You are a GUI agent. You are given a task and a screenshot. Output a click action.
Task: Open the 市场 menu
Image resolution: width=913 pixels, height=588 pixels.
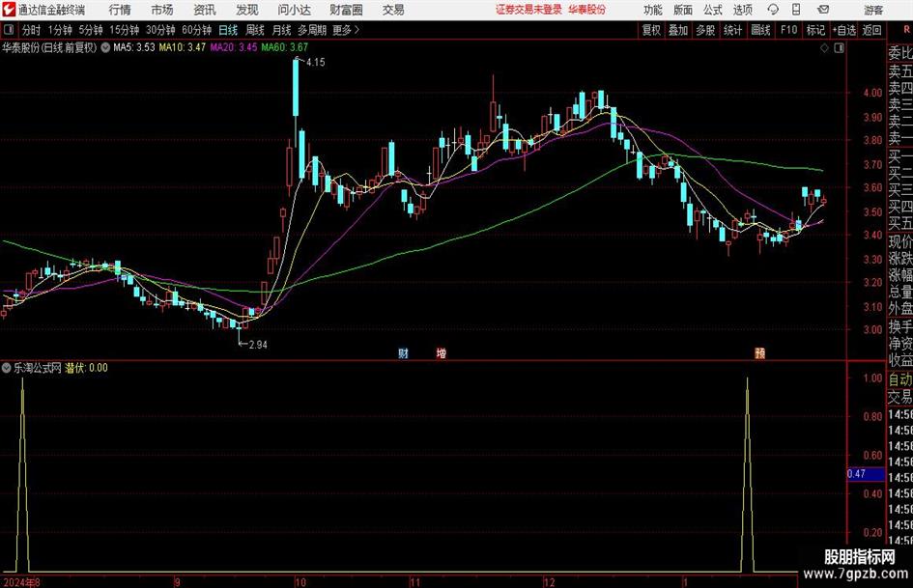click(x=162, y=10)
